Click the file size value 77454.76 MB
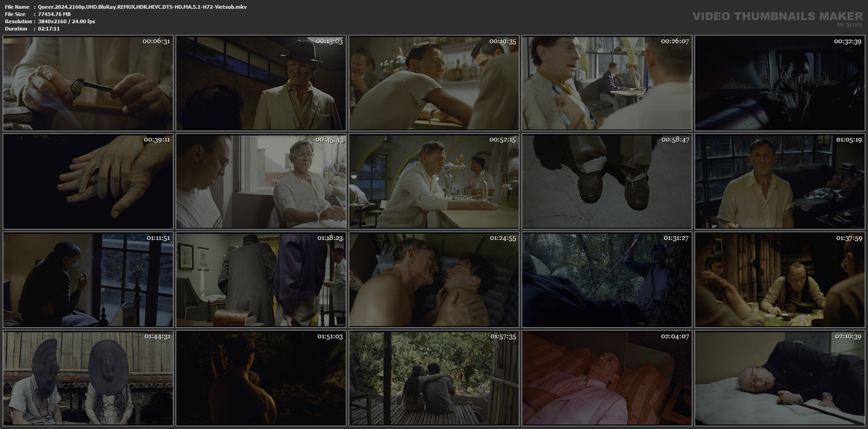This screenshot has width=868, height=429. (54, 14)
